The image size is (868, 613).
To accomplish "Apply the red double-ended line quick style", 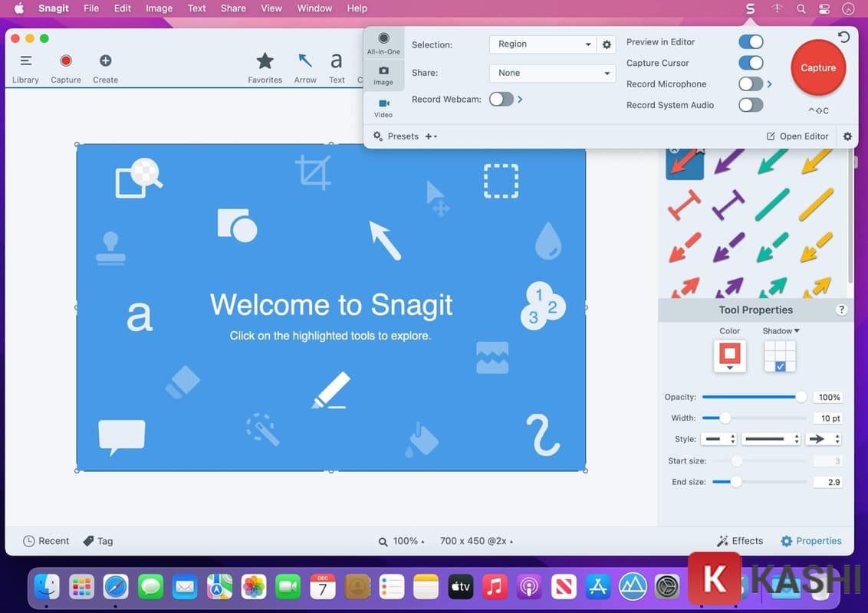I will coord(684,204).
